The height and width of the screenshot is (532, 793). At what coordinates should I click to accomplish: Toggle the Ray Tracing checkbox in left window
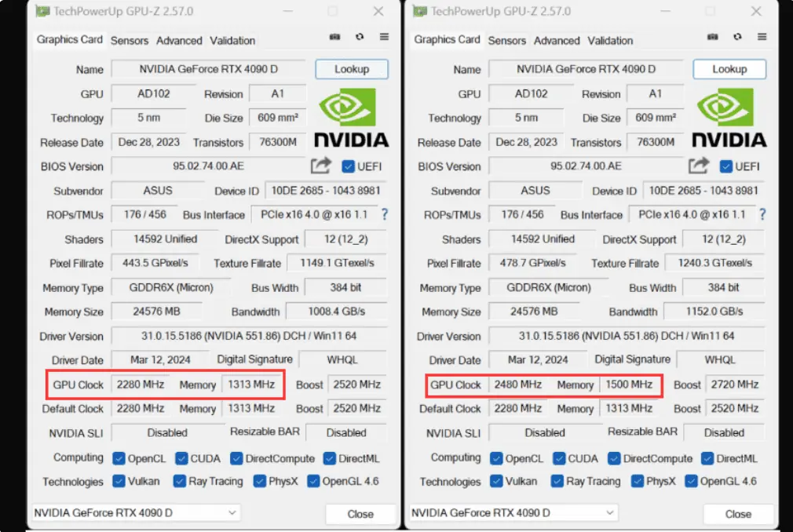pyautogui.click(x=180, y=481)
